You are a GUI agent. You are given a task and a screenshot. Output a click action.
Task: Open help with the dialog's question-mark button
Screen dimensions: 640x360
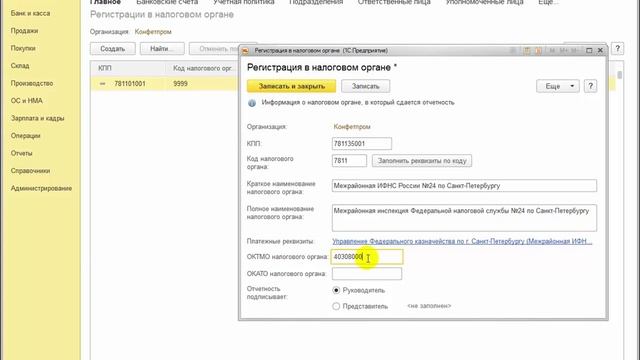(x=590, y=86)
